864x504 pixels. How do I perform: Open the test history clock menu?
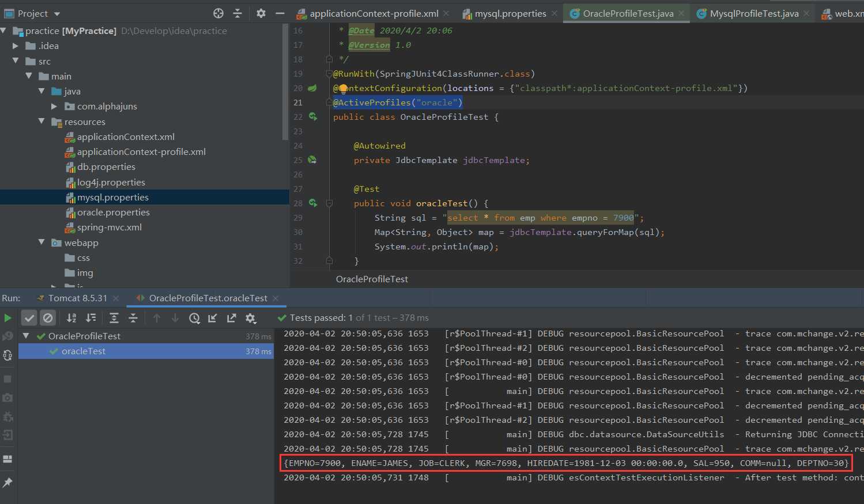pos(195,318)
